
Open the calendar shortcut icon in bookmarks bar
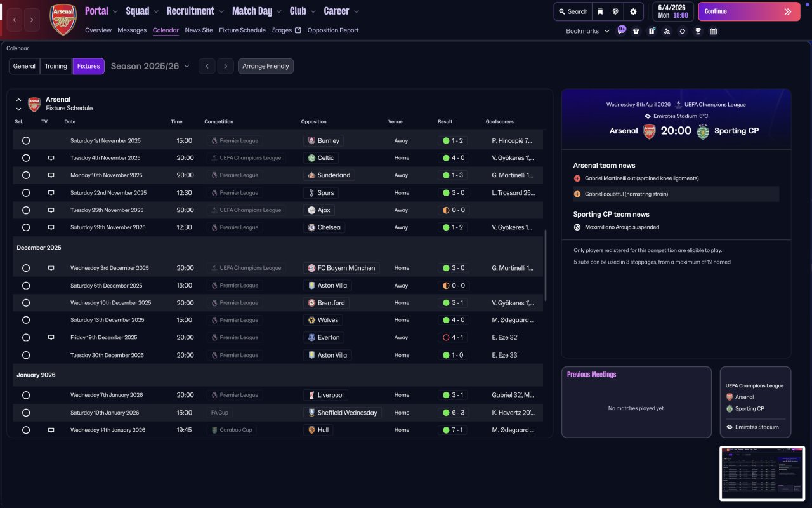pyautogui.click(x=713, y=31)
